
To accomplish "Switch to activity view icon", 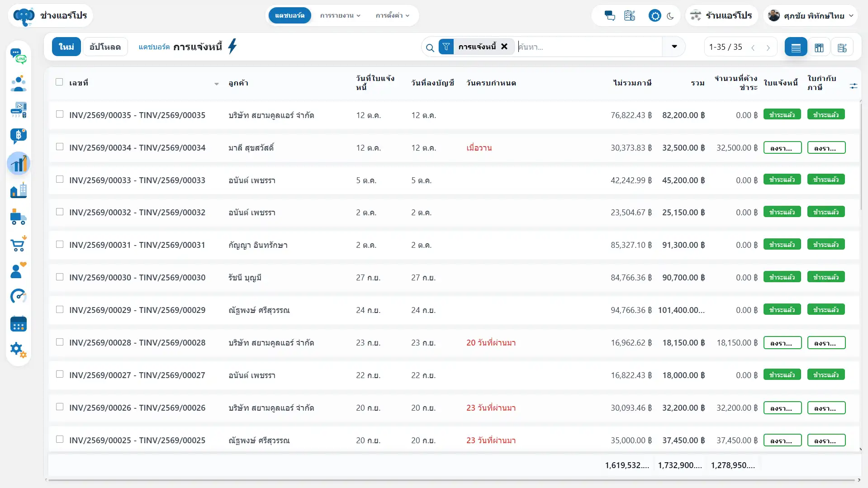I will click(842, 47).
